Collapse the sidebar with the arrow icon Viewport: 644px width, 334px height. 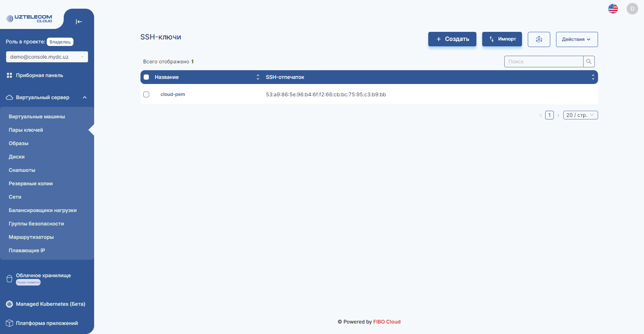(x=79, y=22)
